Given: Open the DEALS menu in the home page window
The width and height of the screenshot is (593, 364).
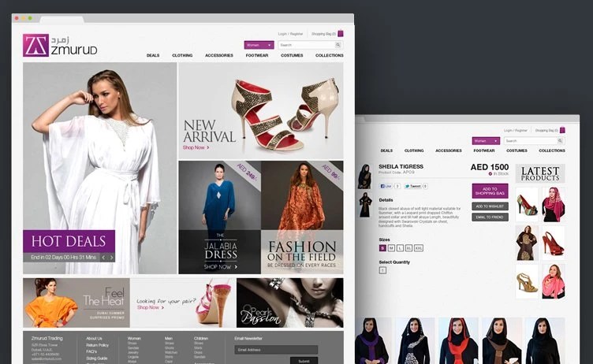Looking at the screenshot, I should pos(153,55).
